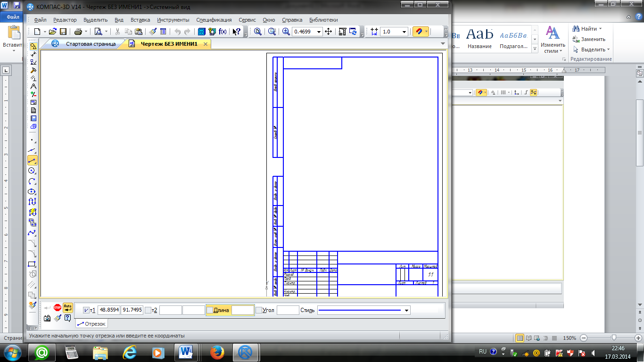Open the Файл menu in KOMPAS

(x=40, y=20)
